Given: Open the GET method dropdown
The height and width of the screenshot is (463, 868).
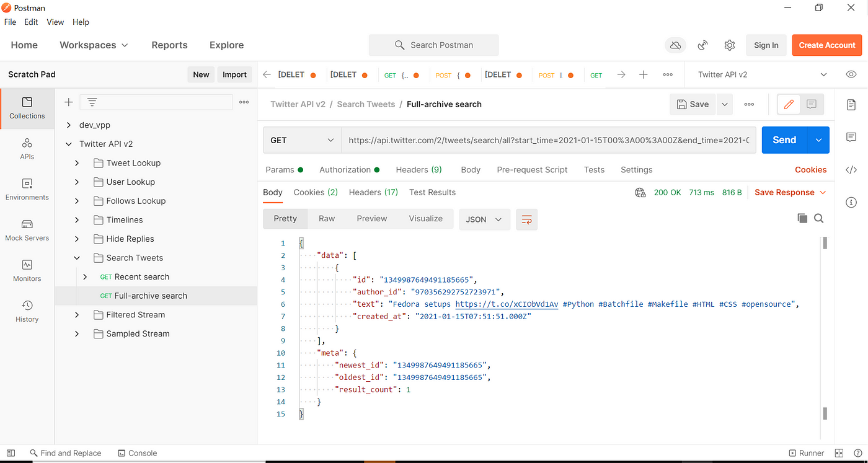Looking at the screenshot, I should pyautogui.click(x=302, y=140).
